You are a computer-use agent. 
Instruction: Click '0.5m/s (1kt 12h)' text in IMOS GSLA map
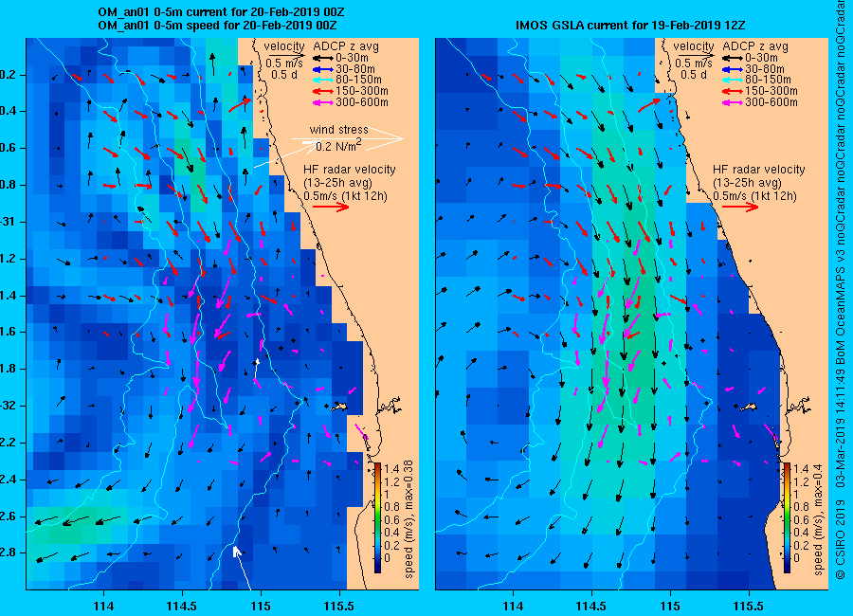tap(754, 196)
